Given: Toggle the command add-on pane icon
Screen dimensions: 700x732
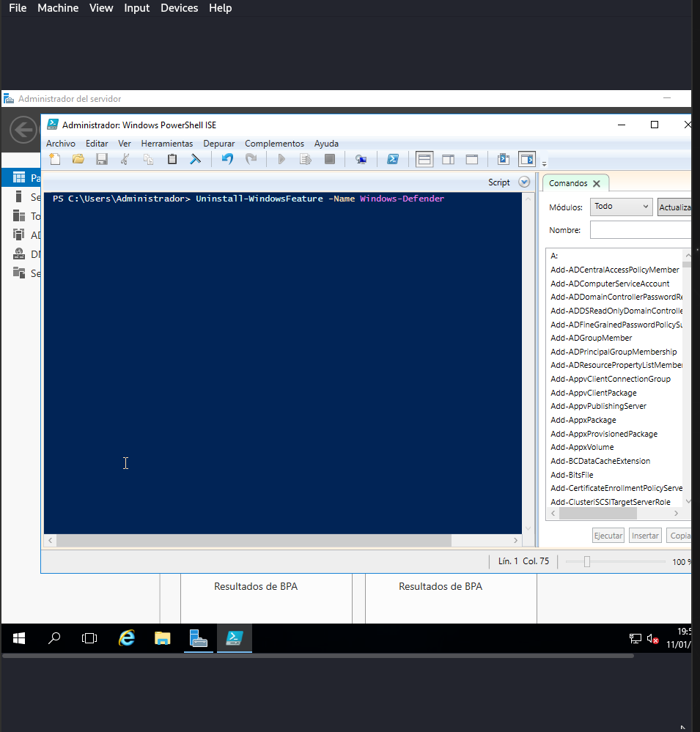Looking at the screenshot, I should pyautogui.click(x=527, y=160).
